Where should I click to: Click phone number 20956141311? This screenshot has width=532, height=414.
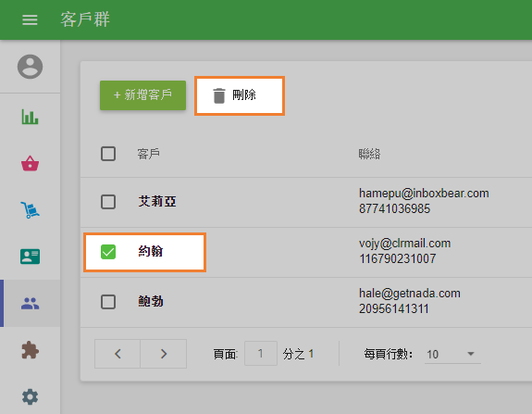click(x=394, y=308)
